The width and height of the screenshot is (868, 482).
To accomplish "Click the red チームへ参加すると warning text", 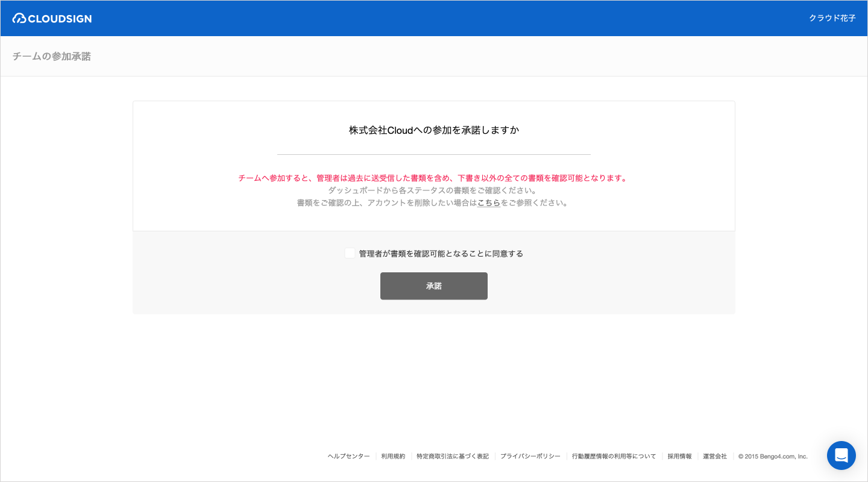I will pyautogui.click(x=433, y=178).
